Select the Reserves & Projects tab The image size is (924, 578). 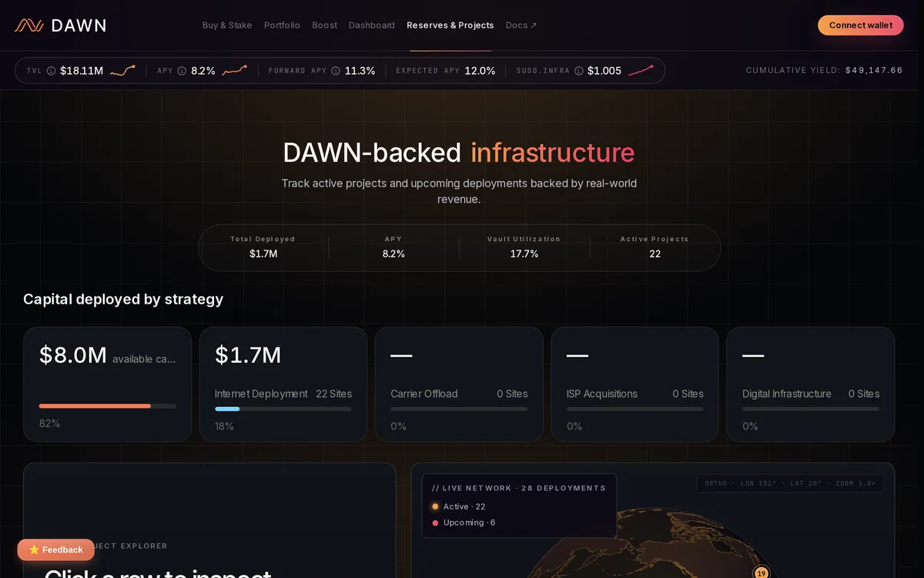[450, 25]
